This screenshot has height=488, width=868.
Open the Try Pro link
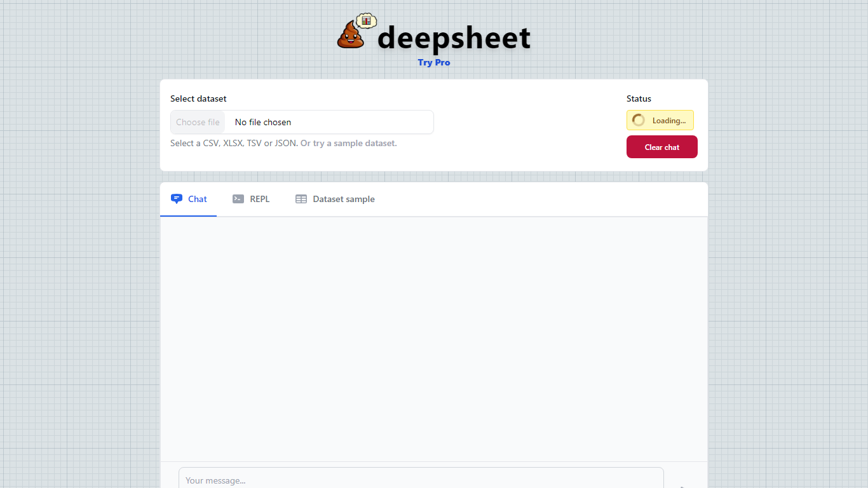pyautogui.click(x=434, y=62)
